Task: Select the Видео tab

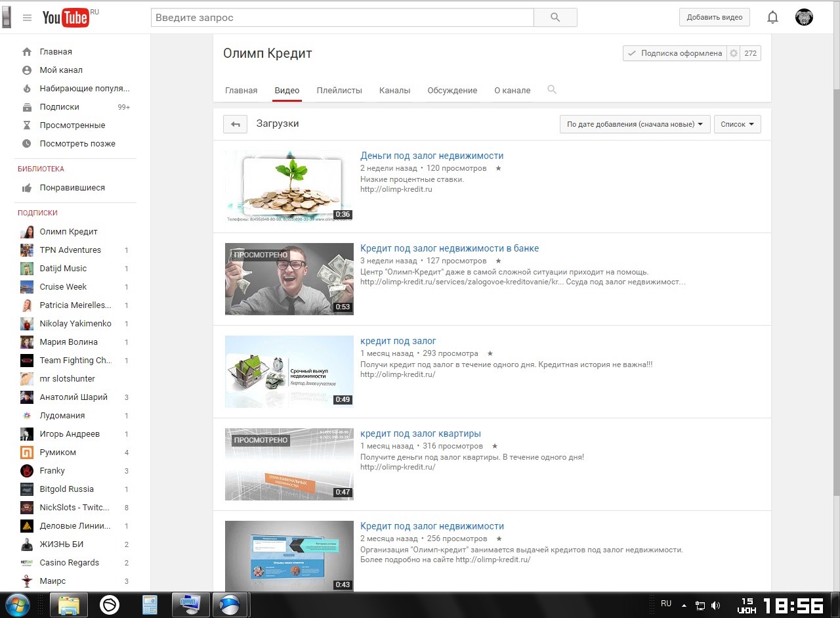Action: [x=287, y=91]
